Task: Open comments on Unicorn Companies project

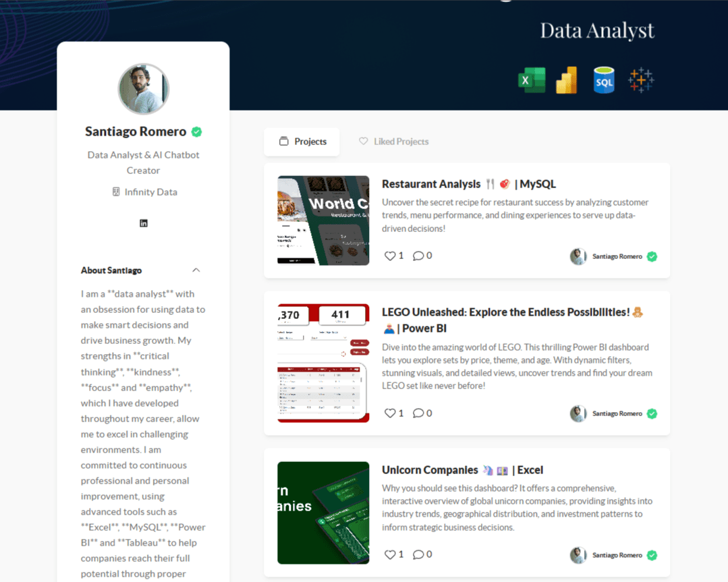Action: pos(418,554)
